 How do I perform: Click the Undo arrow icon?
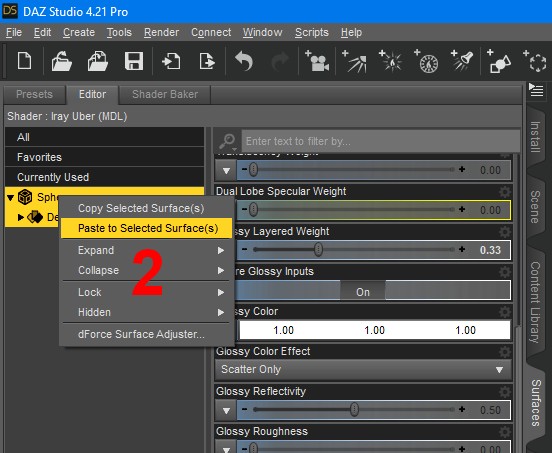click(x=244, y=61)
